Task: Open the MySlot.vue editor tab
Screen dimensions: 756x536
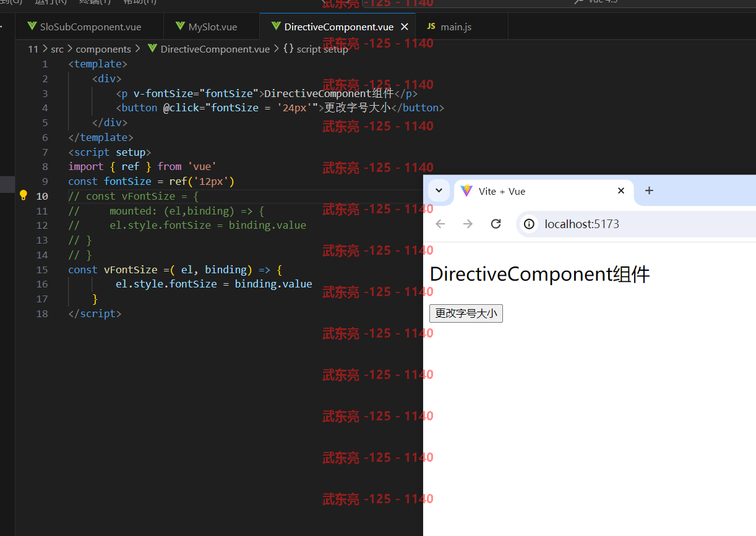Action: point(213,27)
